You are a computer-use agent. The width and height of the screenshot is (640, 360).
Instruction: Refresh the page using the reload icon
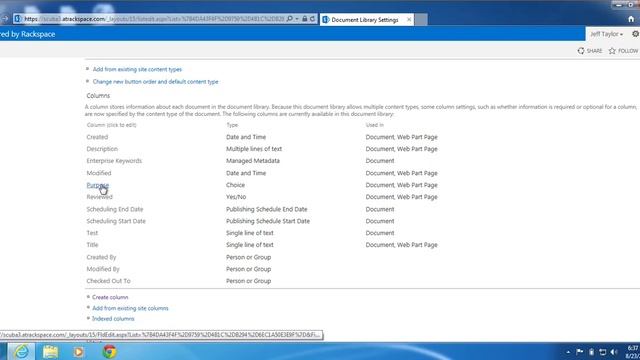pyautogui.click(x=312, y=19)
